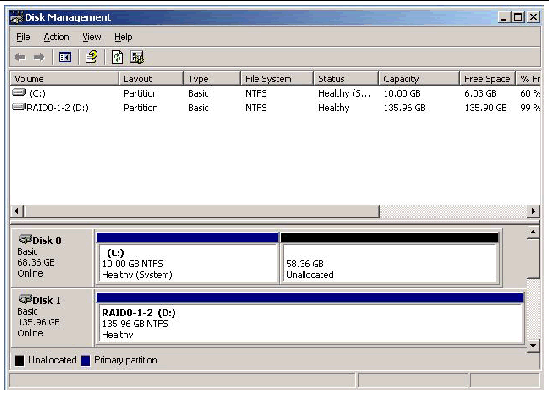This screenshot has width=549, height=396.
Task: Sort by the Layout column header
Action: (x=151, y=79)
